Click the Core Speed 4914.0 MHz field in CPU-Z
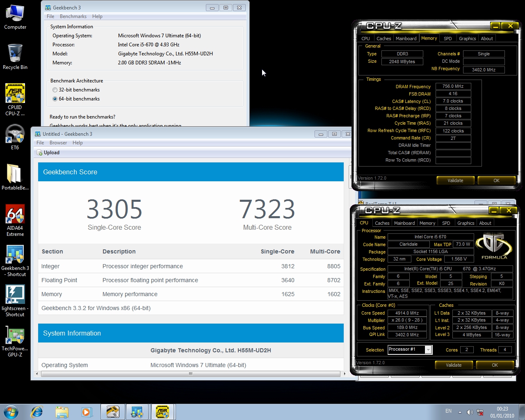This screenshot has height=420, width=525. point(407,313)
